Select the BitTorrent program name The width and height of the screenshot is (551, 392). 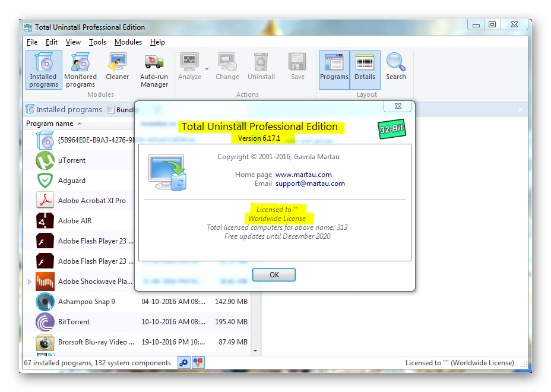click(x=74, y=322)
